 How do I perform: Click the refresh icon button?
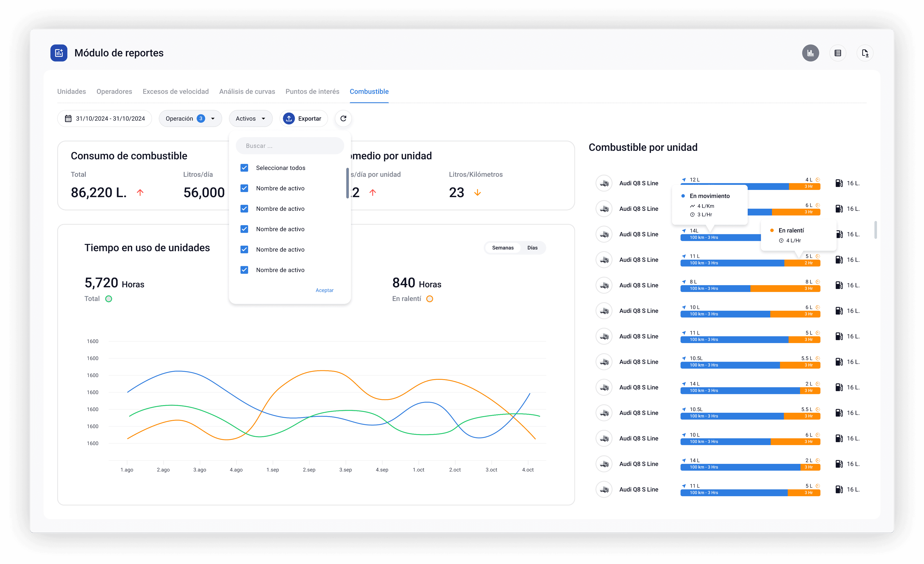(343, 119)
